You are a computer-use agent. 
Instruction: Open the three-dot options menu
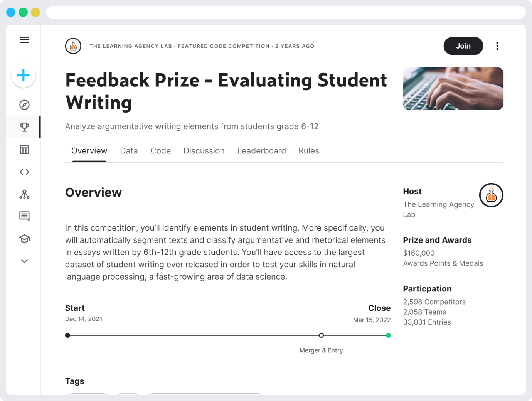pos(497,46)
